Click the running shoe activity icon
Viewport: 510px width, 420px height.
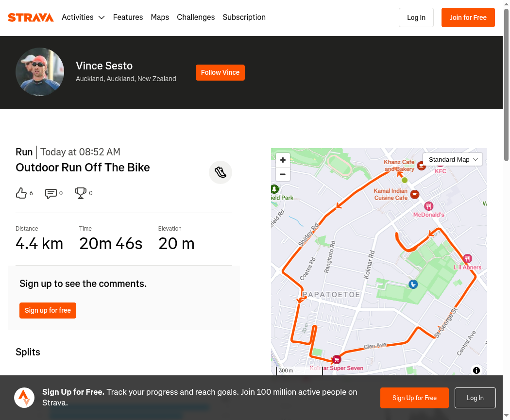pos(221,172)
